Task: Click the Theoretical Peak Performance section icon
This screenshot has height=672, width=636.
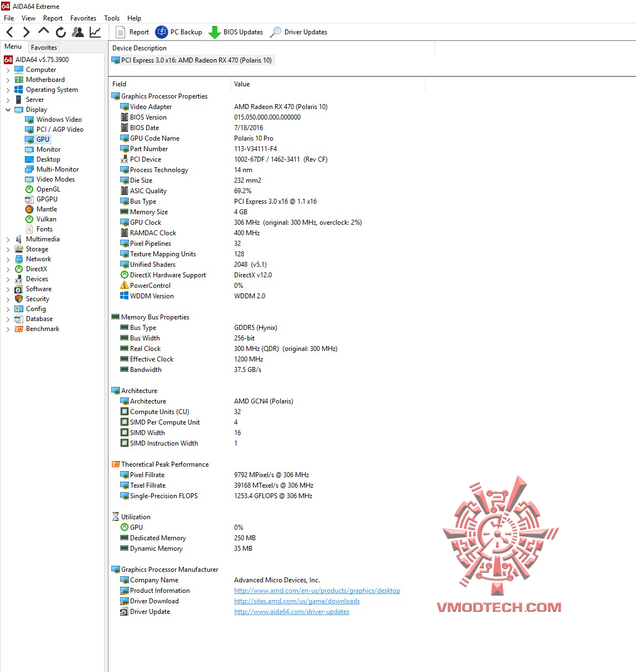Action: (x=116, y=464)
